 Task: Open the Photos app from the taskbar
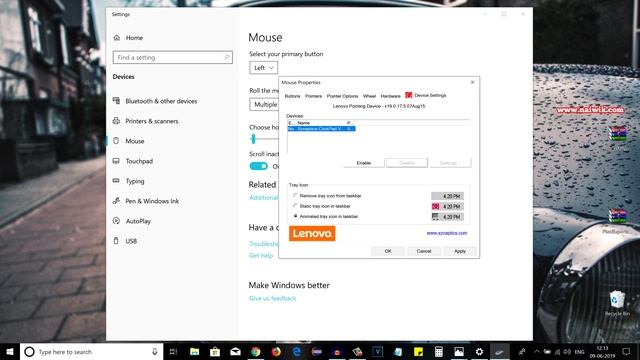459,351
